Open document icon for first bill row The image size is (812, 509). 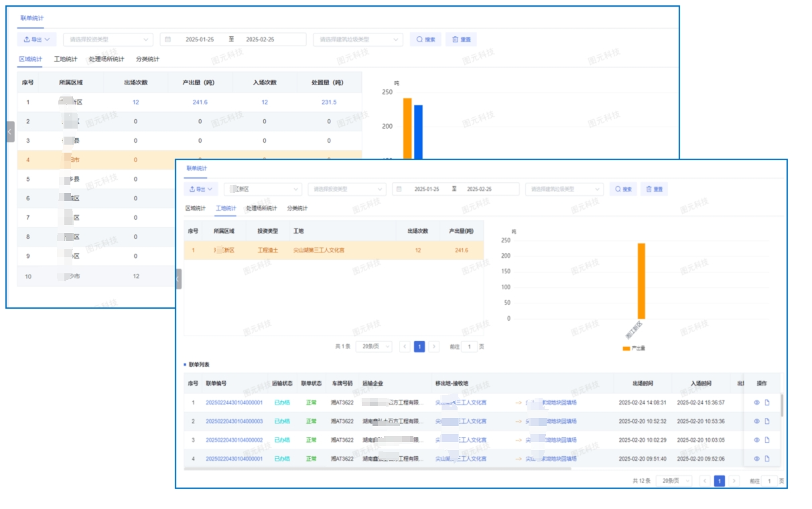point(767,403)
